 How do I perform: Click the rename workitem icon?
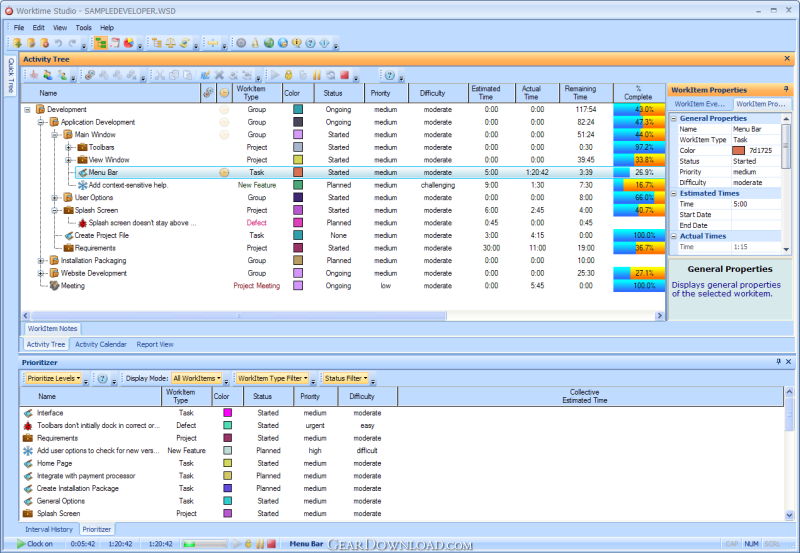click(205, 76)
